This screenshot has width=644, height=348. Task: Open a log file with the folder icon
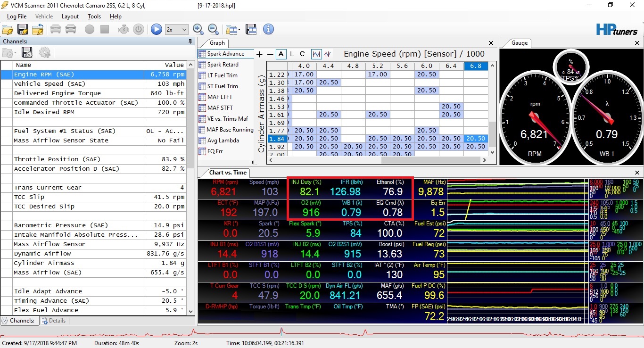(x=8, y=29)
